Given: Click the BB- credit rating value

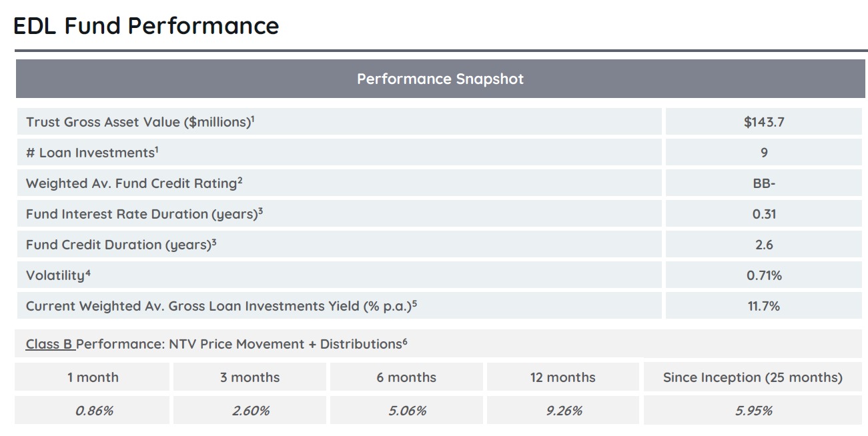Looking at the screenshot, I should 764,183.
